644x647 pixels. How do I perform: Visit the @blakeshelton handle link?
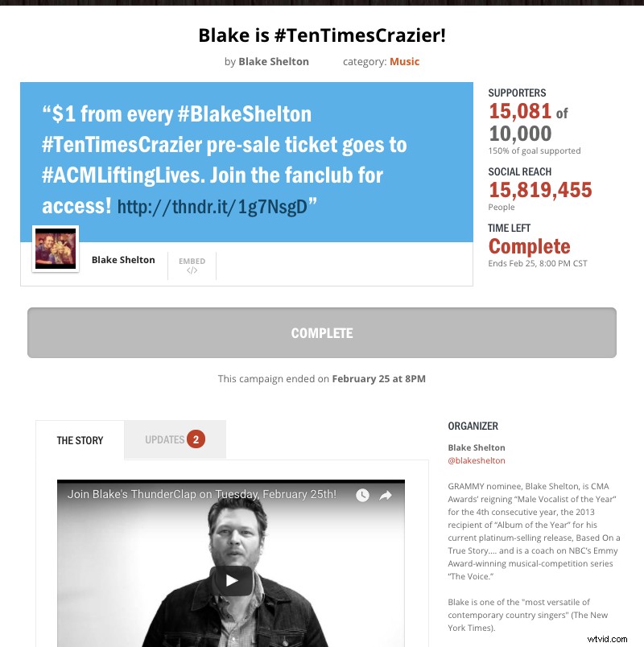click(477, 460)
